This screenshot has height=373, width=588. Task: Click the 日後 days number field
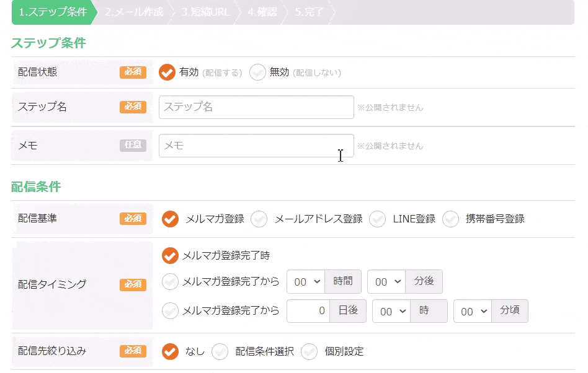point(308,311)
